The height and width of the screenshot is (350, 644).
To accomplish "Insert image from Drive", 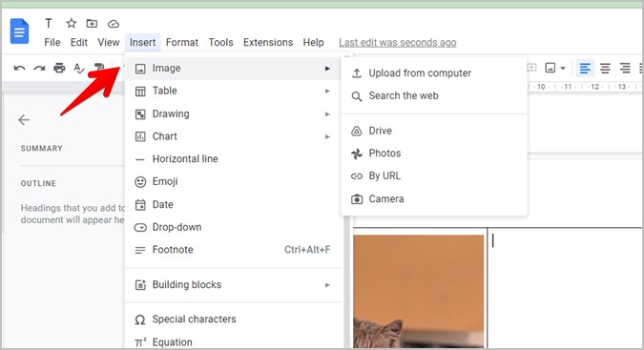I will pyautogui.click(x=434, y=131).
